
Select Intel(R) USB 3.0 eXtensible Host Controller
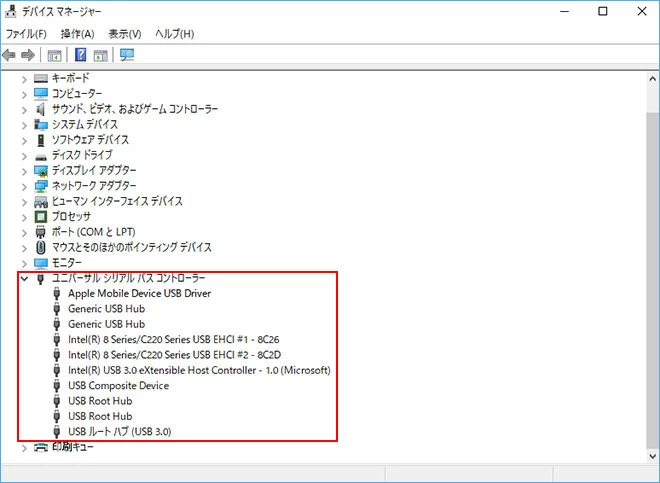click(x=198, y=370)
